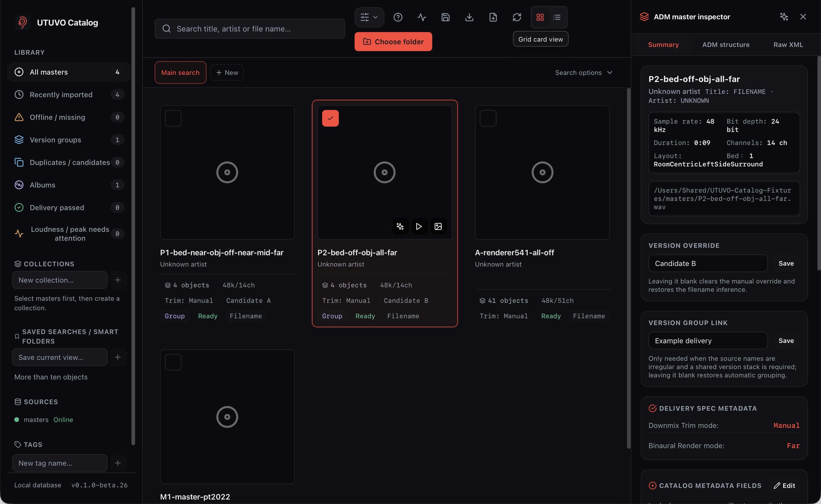
Task: Add new collection with plus icon
Action: [118, 280]
